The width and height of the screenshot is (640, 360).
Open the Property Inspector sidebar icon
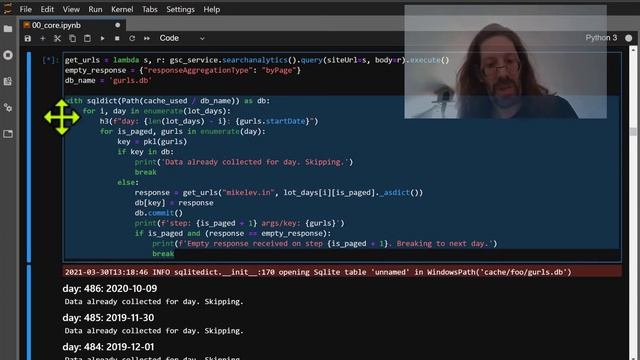tap(8, 107)
